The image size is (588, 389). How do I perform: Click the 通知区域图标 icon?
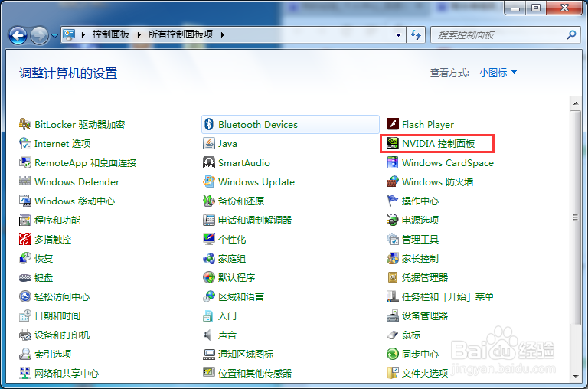point(209,354)
